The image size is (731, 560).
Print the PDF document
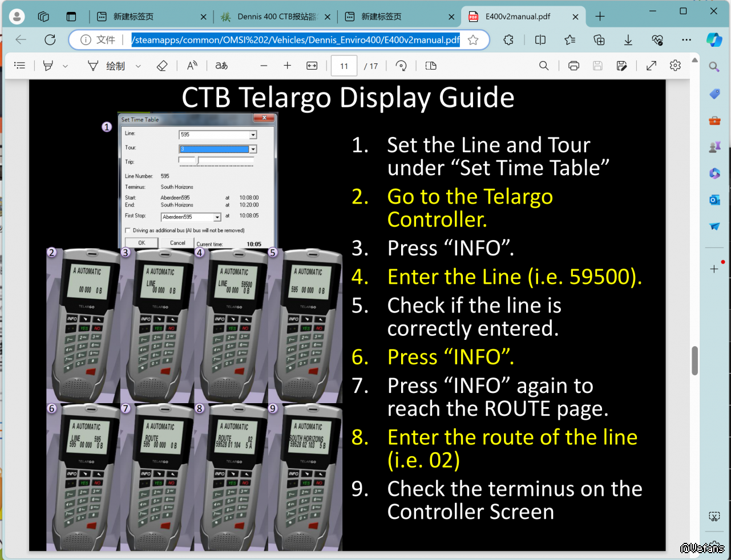point(574,66)
